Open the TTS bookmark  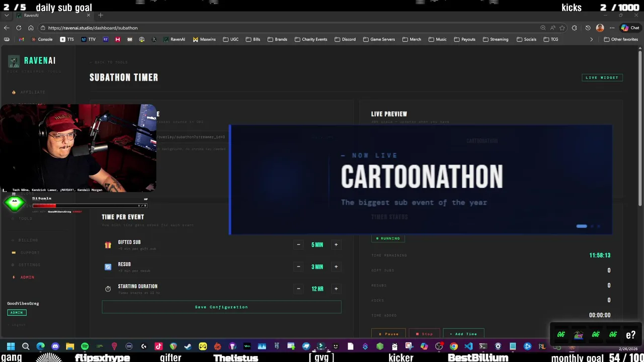tap(67, 39)
